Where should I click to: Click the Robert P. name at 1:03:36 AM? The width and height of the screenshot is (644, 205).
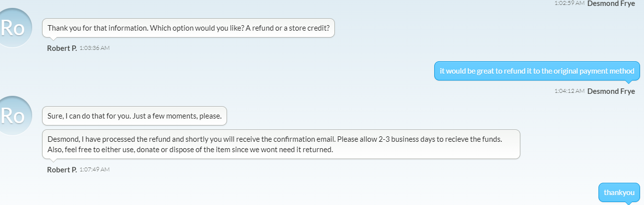tap(62, 48)
